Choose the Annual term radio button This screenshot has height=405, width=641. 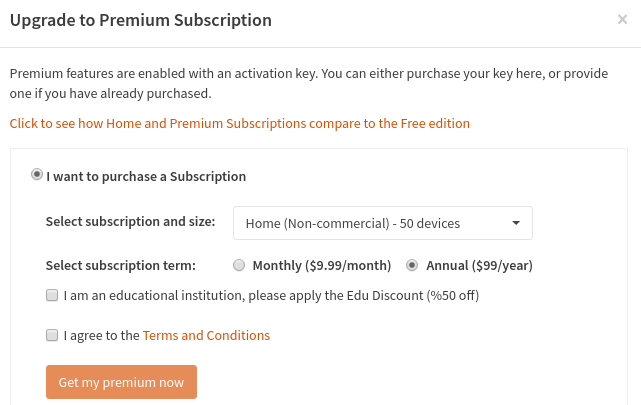pos(411,265)
